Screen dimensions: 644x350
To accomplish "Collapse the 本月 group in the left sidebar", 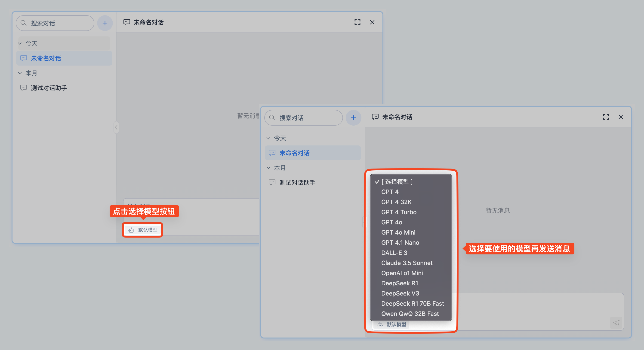I will click(x=20, y=73).
